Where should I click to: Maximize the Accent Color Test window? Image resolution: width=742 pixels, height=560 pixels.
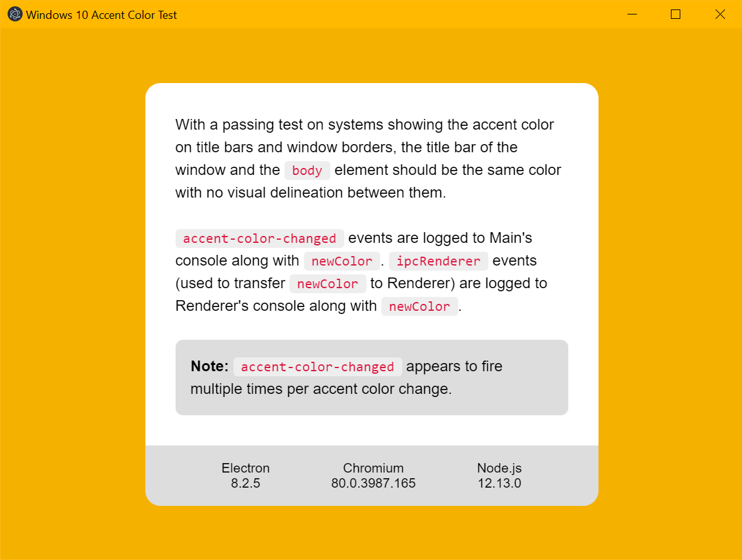(x=676, y=14)
